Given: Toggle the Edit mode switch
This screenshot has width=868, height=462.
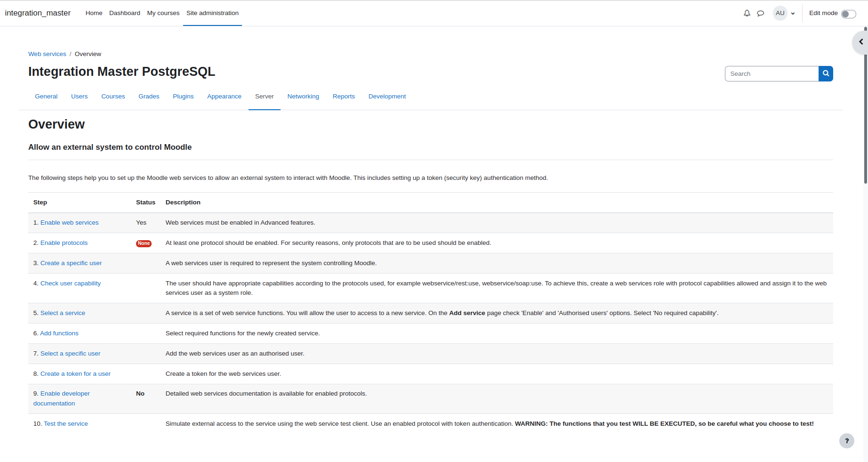Looking at the screenshot, I should pos(848,14).
